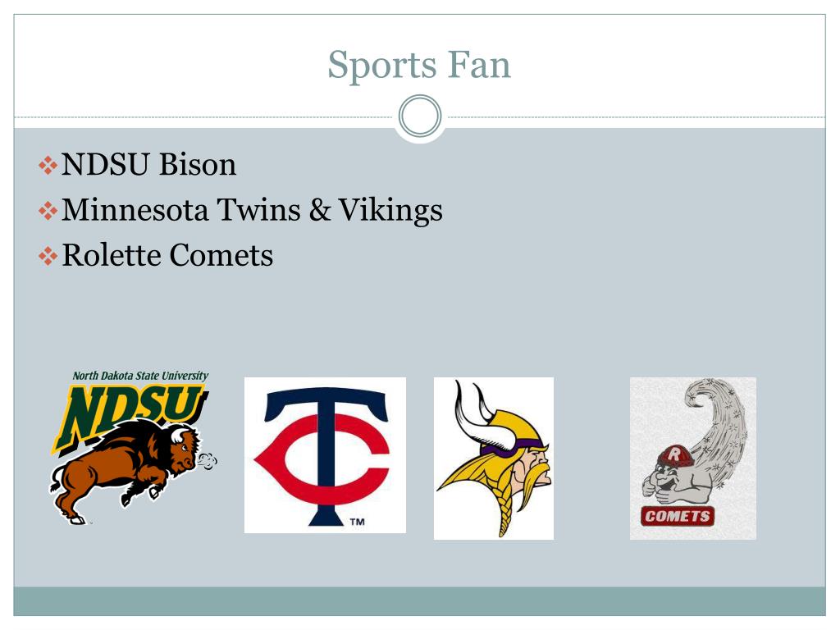Click the TM mark on Twins logo
Viewport: 840px width, 630px height.
[358, 521]
